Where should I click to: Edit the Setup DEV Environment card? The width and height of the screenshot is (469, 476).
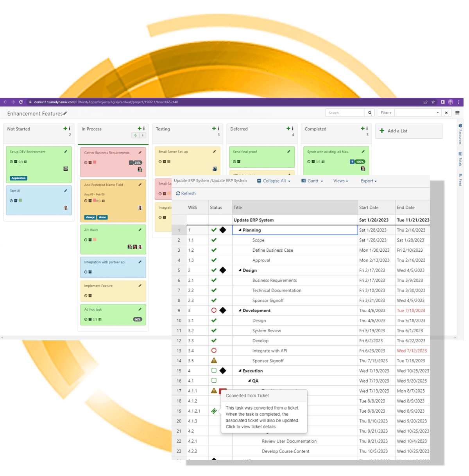tap(66, 152)
